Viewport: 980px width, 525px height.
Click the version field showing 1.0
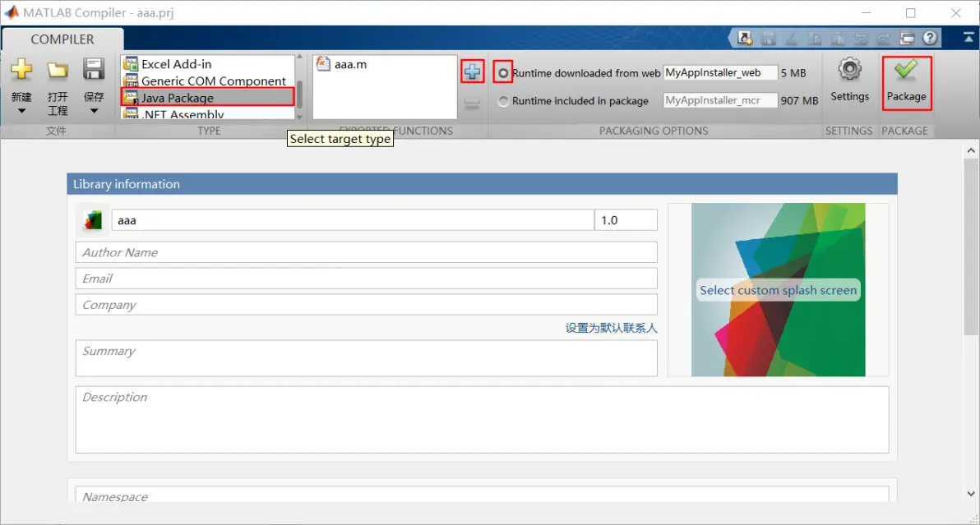click(x=626, y=219)
